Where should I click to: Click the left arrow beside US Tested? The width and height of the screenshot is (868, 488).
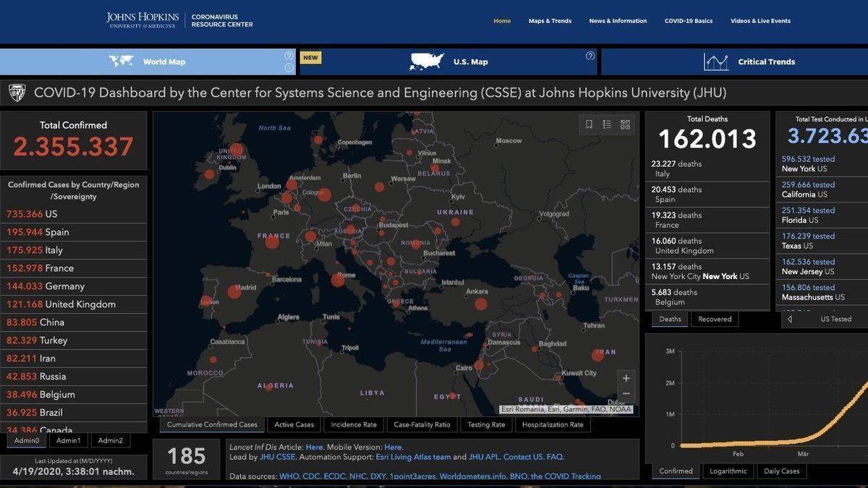789,319
